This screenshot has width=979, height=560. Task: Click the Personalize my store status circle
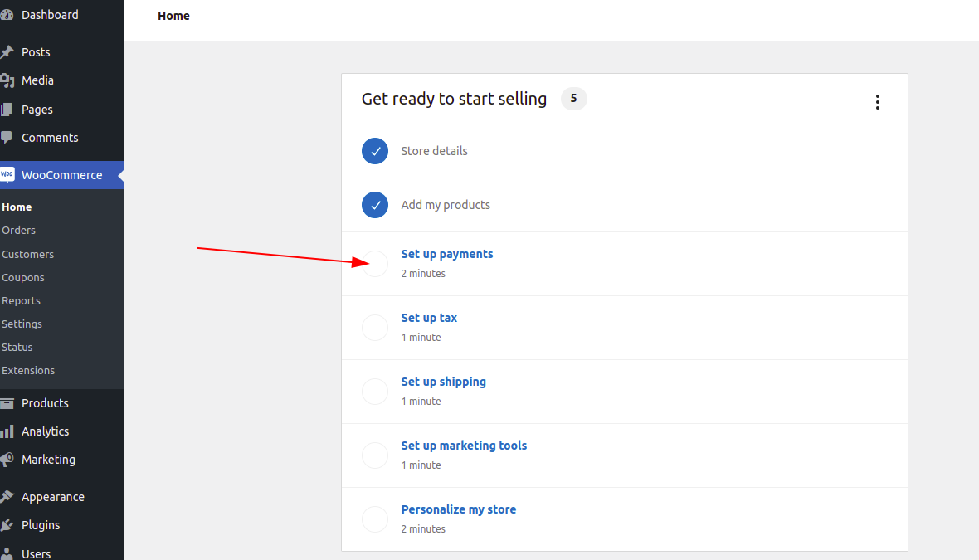point(375,519)
